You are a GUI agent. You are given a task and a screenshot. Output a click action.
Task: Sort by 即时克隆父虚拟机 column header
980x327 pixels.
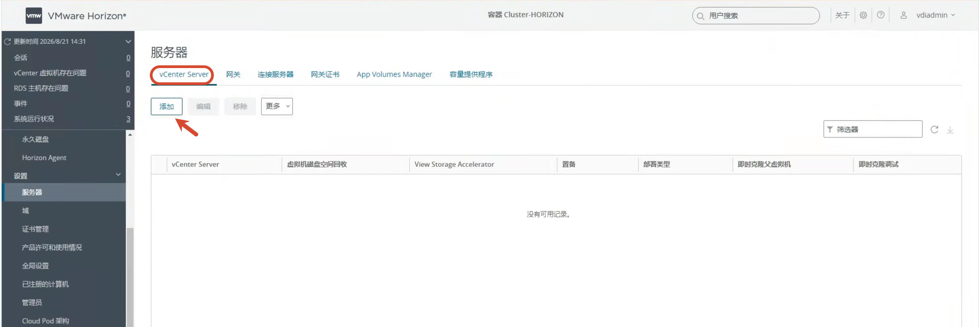tap(764, 164)
